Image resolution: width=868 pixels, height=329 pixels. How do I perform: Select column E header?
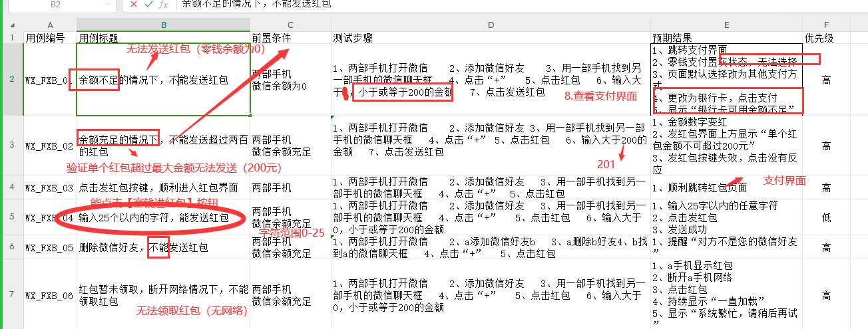(726, 25)
